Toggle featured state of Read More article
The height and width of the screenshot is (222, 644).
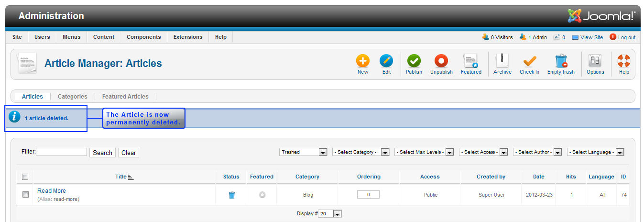(x=262, y=195)
